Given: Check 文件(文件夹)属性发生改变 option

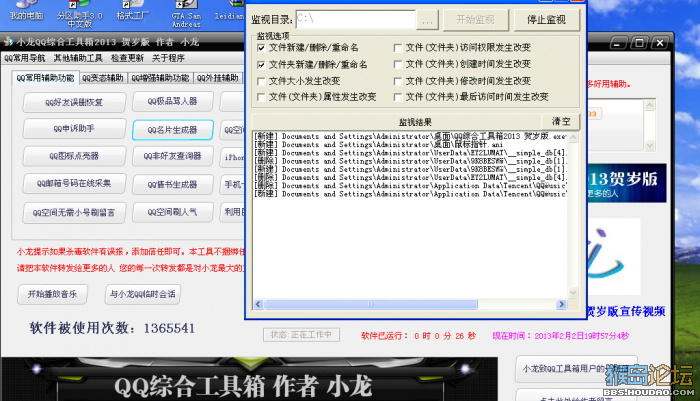Looking at the screenshot, I should pos(262,97).
